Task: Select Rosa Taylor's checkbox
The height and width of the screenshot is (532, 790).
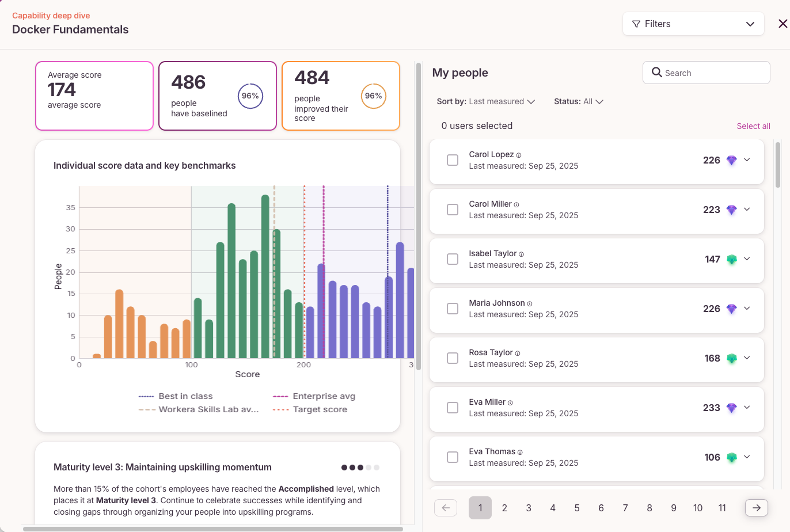Action: coord(453,358)
